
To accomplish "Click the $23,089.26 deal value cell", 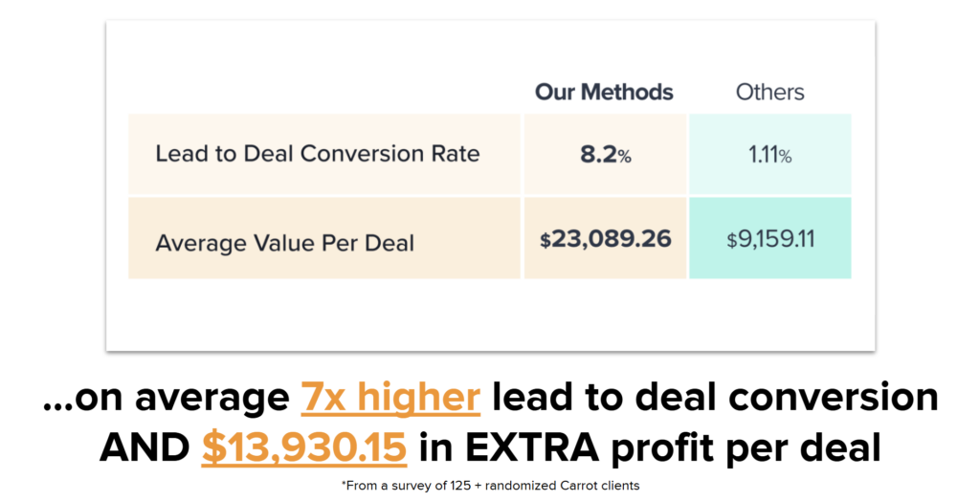I will point(605,238).
